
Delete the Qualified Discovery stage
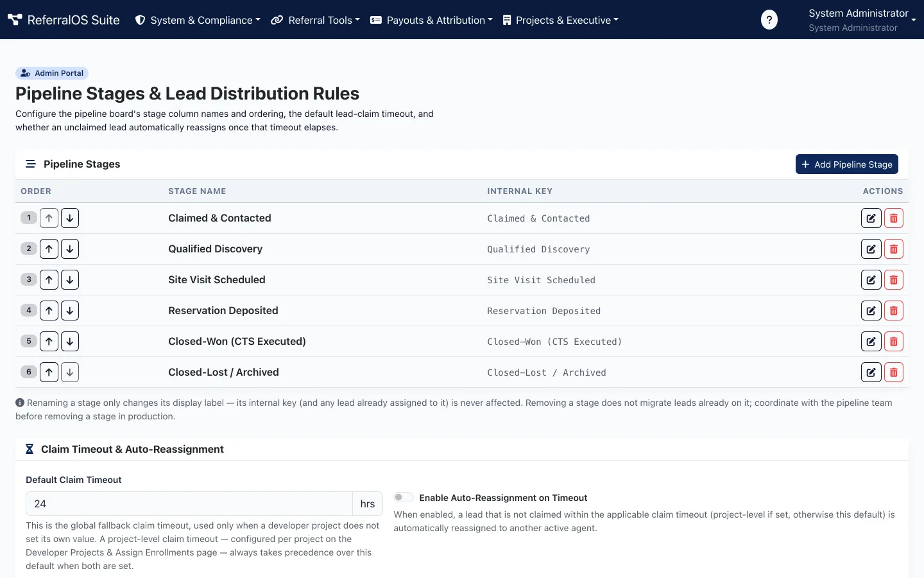point(893,249)
